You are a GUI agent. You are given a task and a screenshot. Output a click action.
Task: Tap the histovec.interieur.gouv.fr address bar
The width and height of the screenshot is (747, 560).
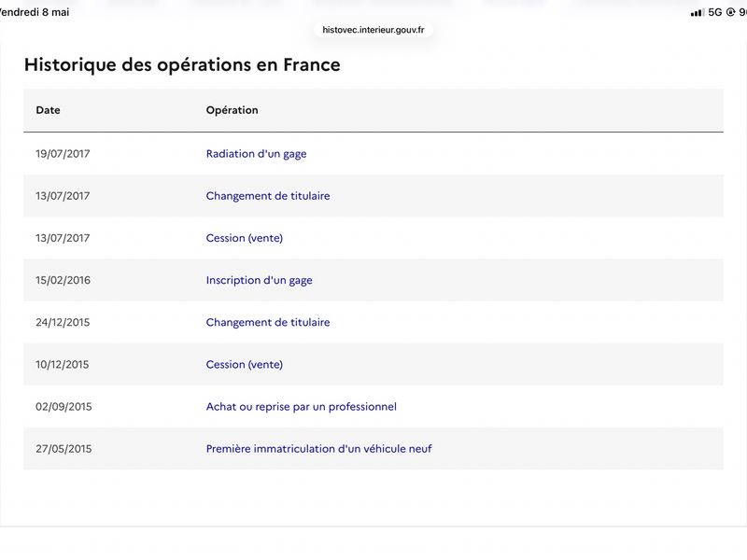click(373, 30)
